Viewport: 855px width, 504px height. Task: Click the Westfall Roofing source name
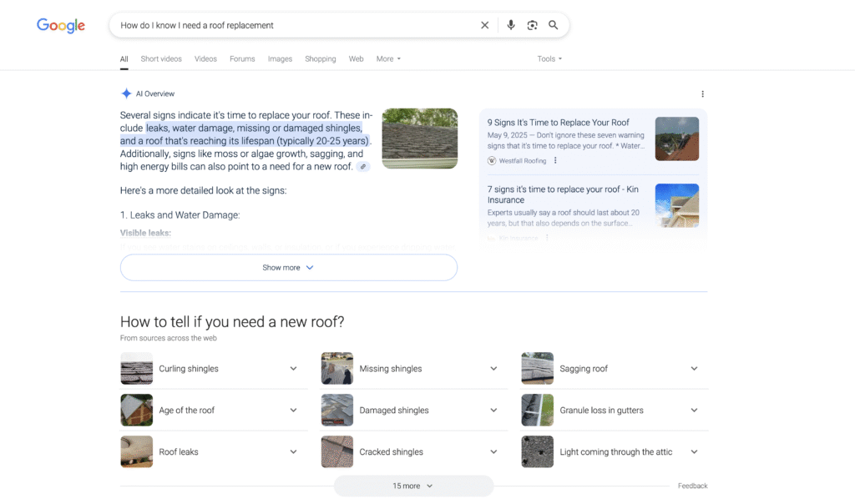tap(523, 161)
